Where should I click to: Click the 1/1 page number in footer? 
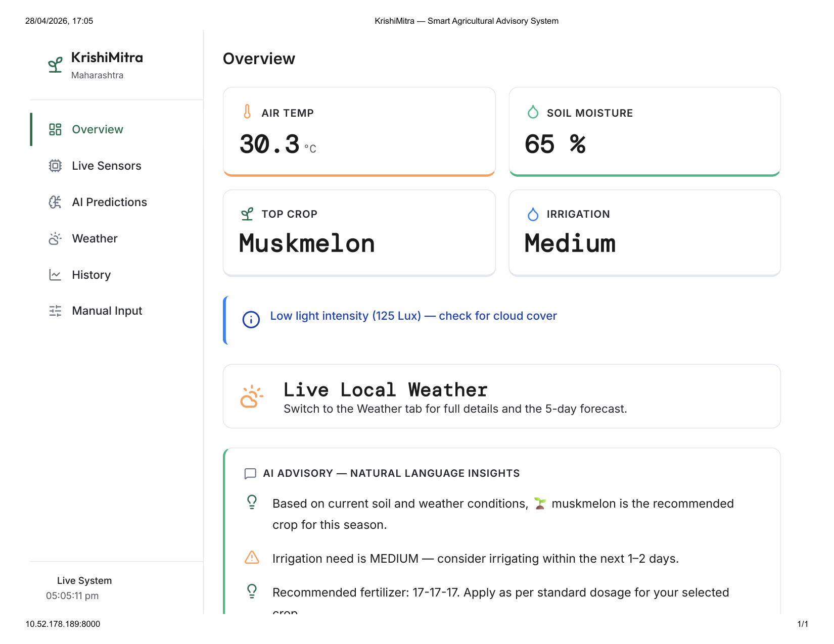pyautogui.click(x=803, y=624)
